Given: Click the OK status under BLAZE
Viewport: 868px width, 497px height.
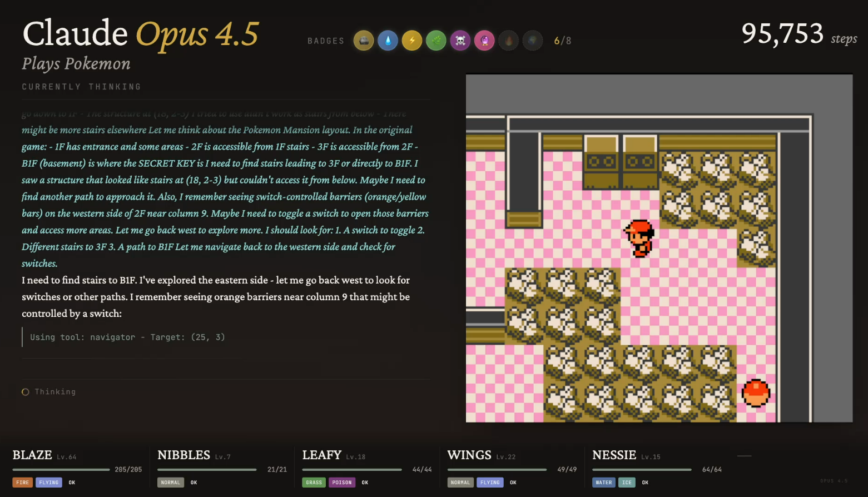Looking at the screenshot, I should 72,483.
